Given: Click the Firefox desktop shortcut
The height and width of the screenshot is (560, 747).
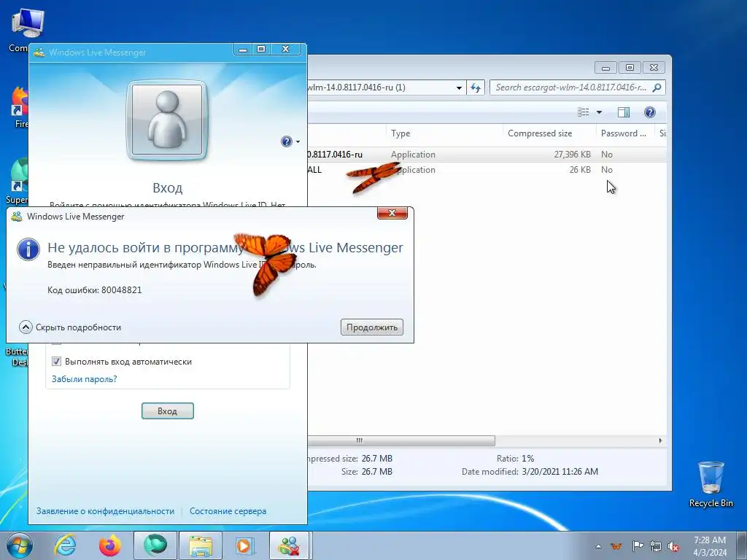Looking at the screenshot, I should click(19, 107).
